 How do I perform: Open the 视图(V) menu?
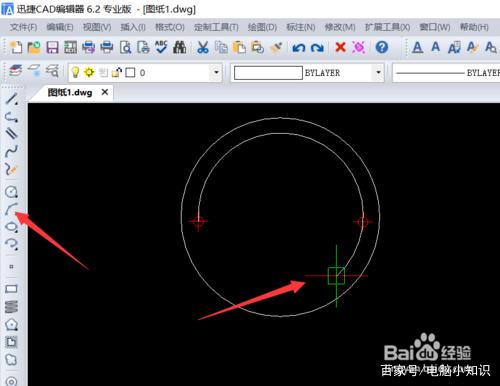(x=97, y=27)
